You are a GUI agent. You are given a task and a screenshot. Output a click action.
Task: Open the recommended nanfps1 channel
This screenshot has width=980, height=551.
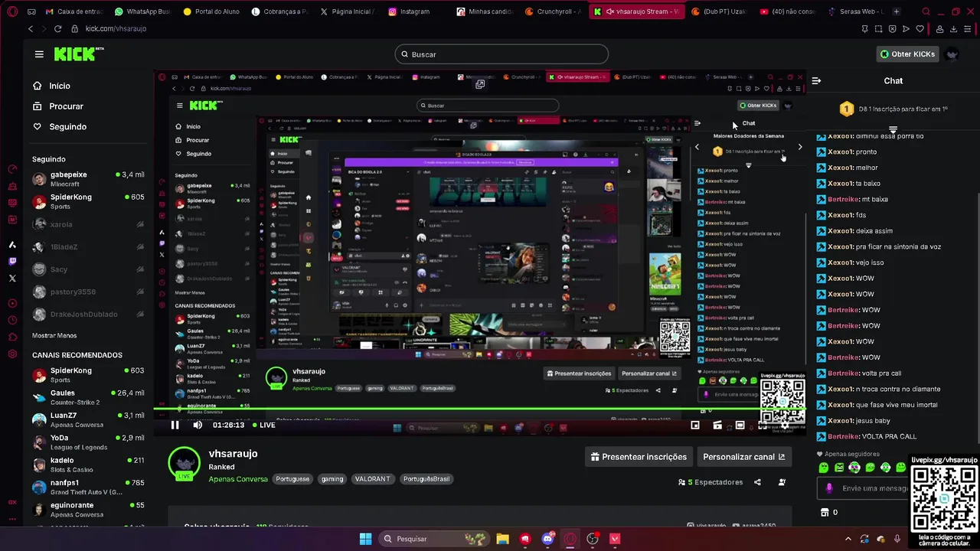click(x=88, y=487)
